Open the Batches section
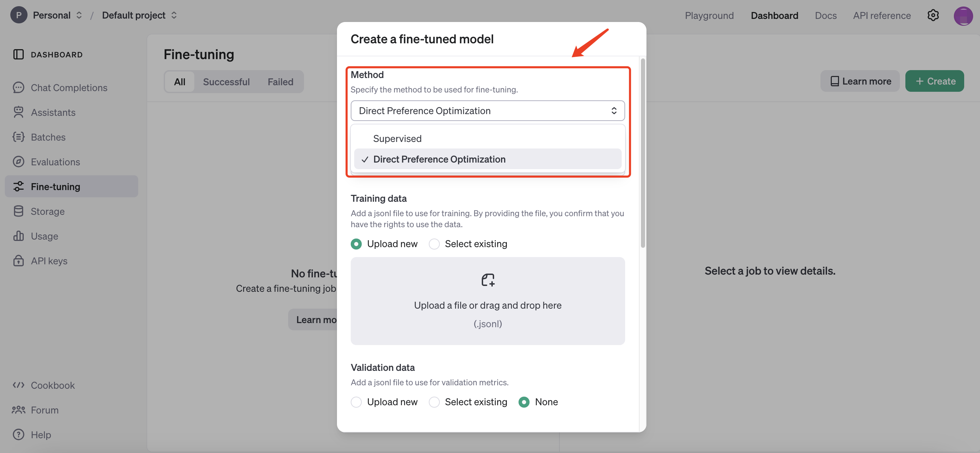The width and height of the screenshot is (980, 453). click(x=48, y=137)
